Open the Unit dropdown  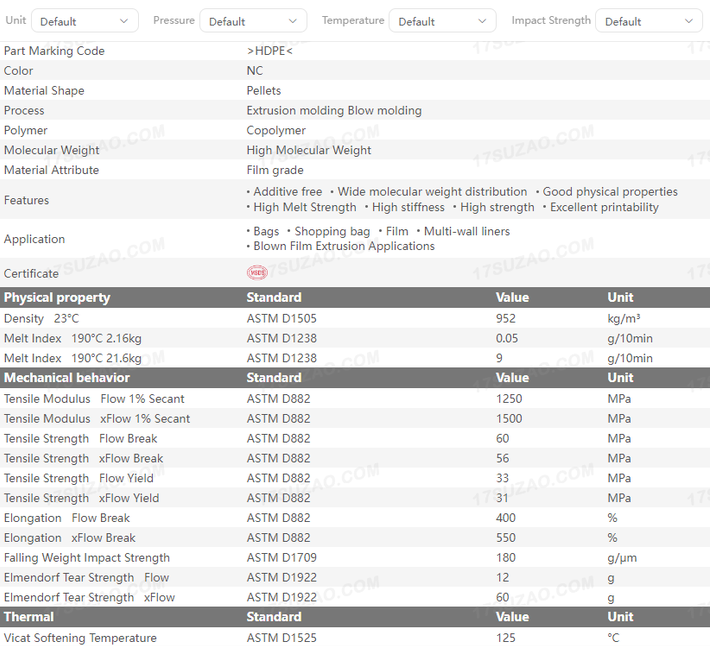coord(84,21)
